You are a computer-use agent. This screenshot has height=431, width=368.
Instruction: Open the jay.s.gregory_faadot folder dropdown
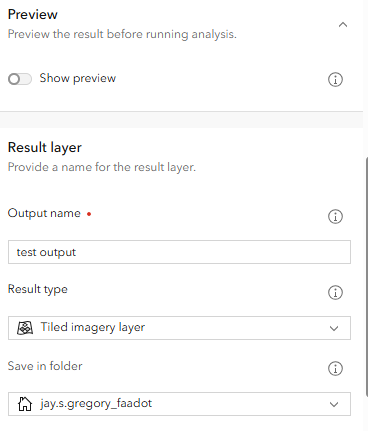pyautogui.click(x=179, y=404)
